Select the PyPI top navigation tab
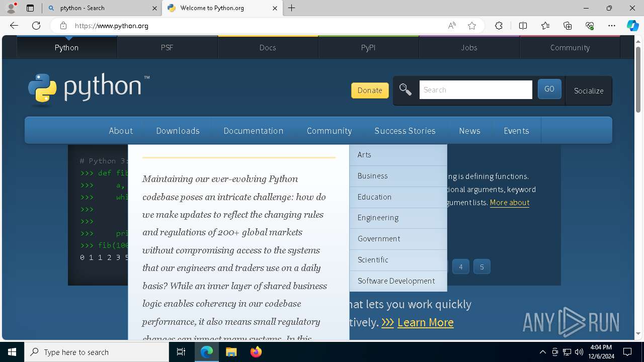This screenshot has height=362, width=644. coord(368,47)
